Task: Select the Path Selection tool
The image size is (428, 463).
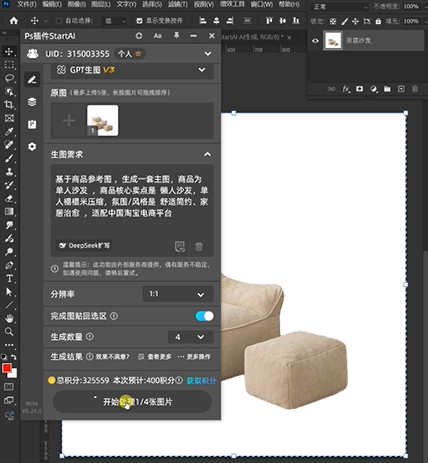Action: 9,292
